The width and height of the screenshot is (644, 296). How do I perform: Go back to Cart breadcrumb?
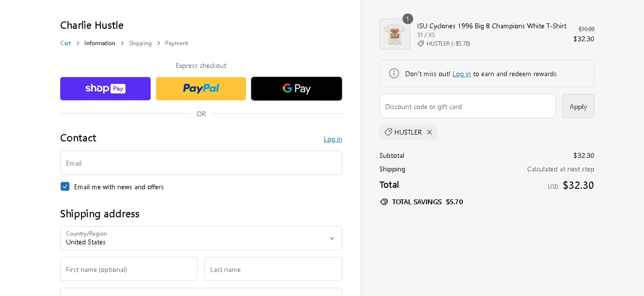[65, 43]
